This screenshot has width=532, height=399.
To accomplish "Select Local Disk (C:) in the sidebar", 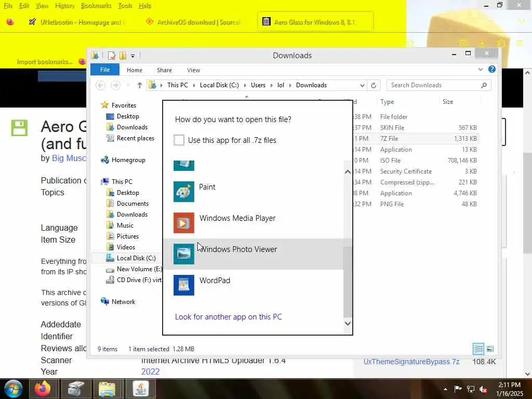I will point(136,258).
